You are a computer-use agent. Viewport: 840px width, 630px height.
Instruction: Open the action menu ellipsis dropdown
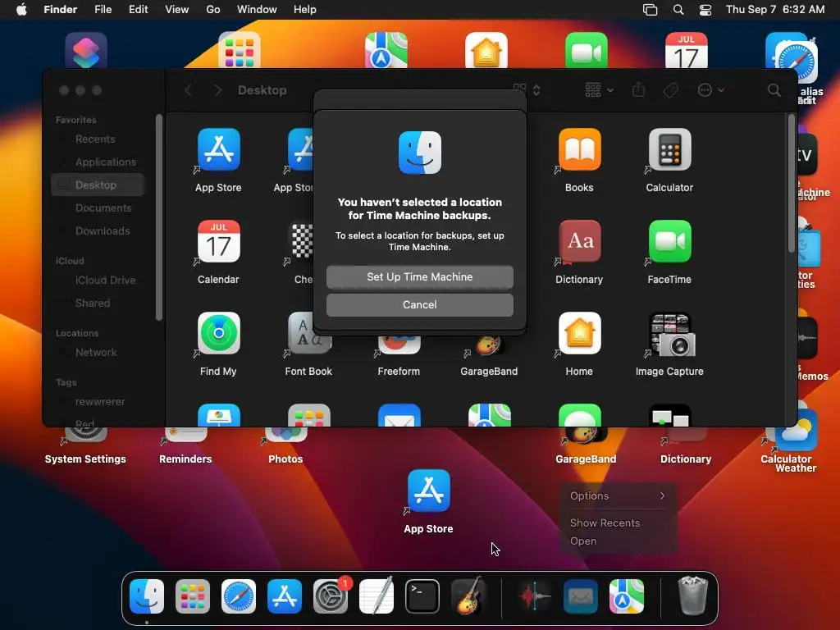click(x=711, y=90)
